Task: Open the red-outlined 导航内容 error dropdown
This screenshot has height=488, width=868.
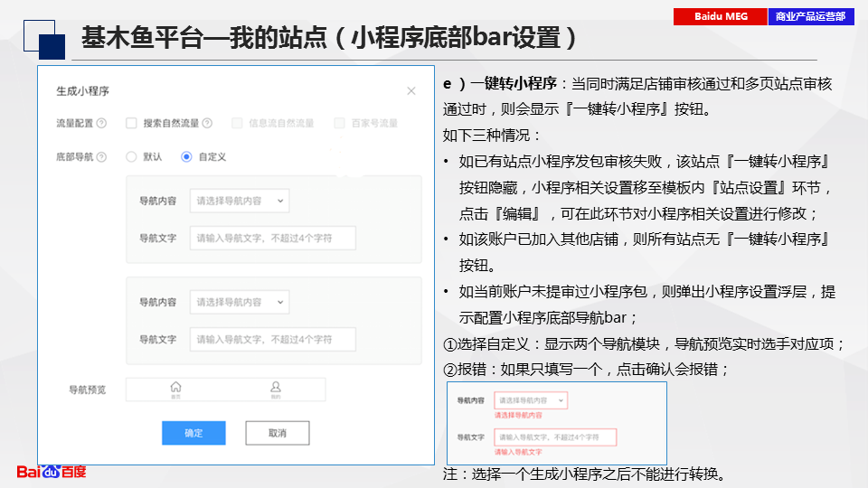Action: [531, 400]
